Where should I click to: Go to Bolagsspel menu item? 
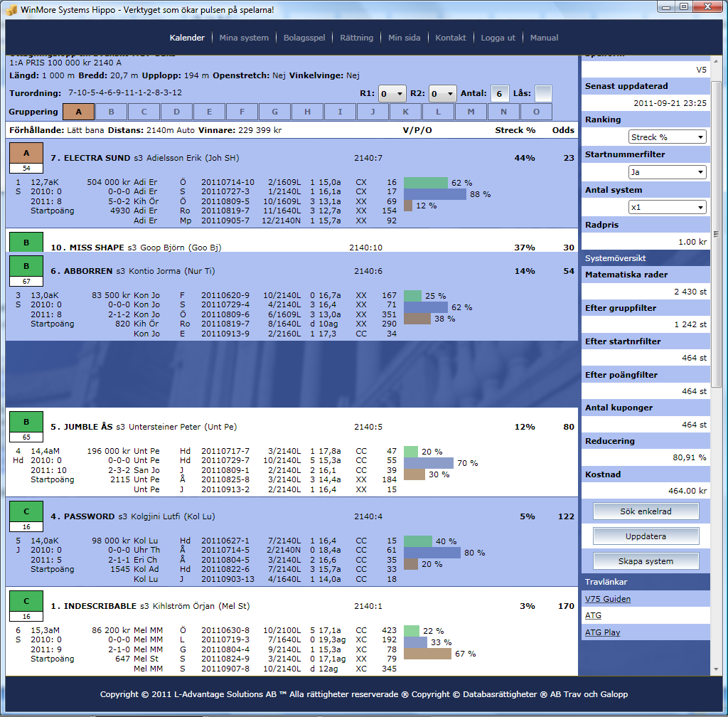click(x=304, y=38)
